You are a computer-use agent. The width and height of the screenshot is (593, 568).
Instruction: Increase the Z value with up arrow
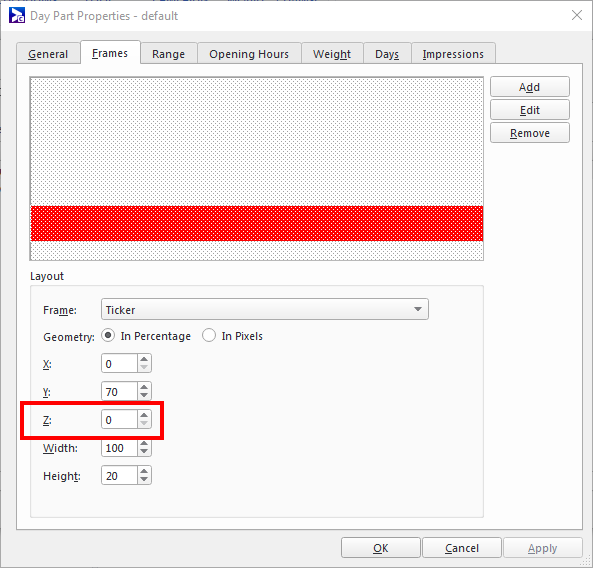click(144, 415)
